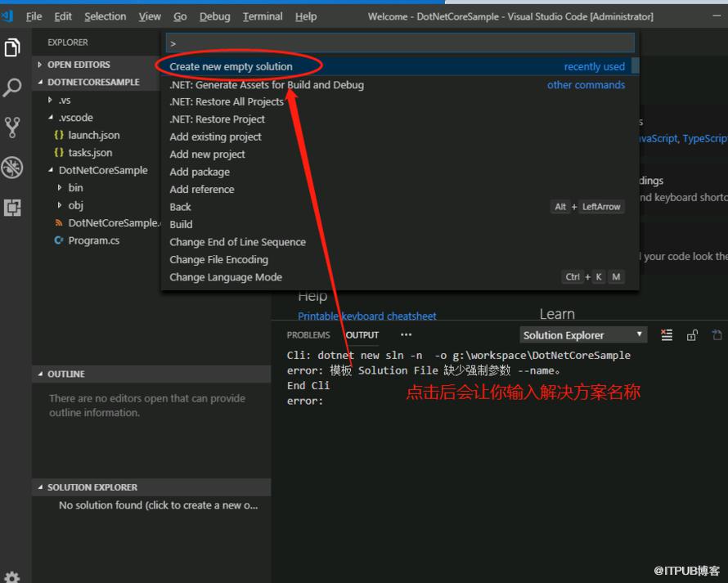Open the Explorer view in activity bar
The width and height of the screenshot is (728, 583).
[x=12, y=47]
